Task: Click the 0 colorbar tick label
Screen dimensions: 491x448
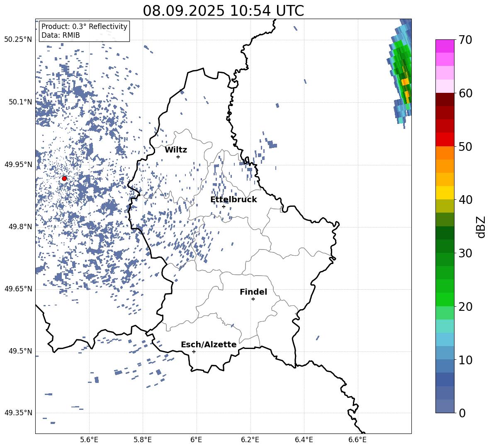Action: point(462,413)
